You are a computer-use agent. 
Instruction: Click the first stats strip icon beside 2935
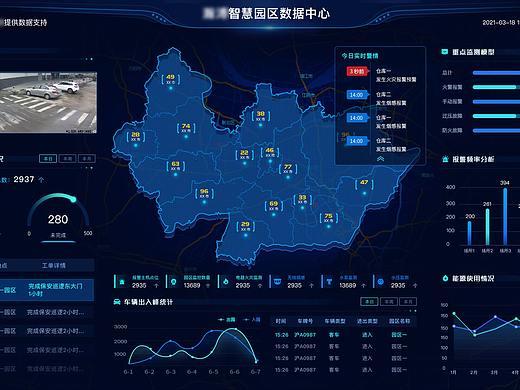122,282
